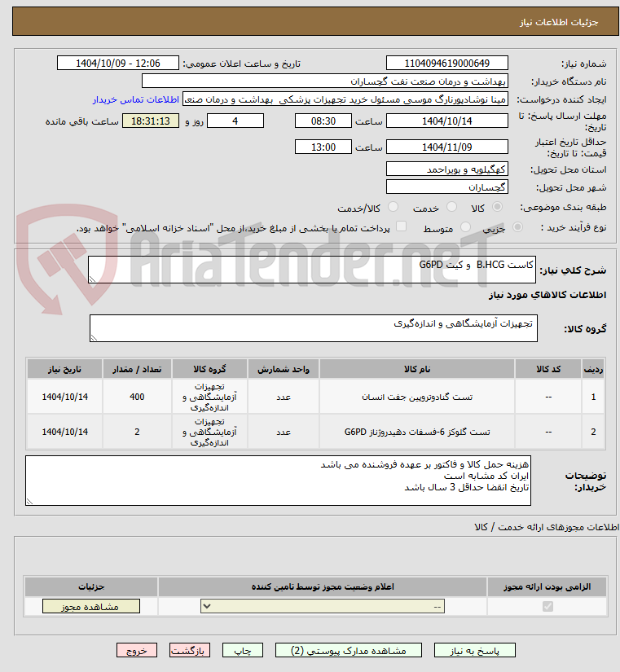Image resolution: width=620 pixels, height=672 pixels.
Task: Click response deadline date 1404/10/14 field
Action: click(446, 121)
